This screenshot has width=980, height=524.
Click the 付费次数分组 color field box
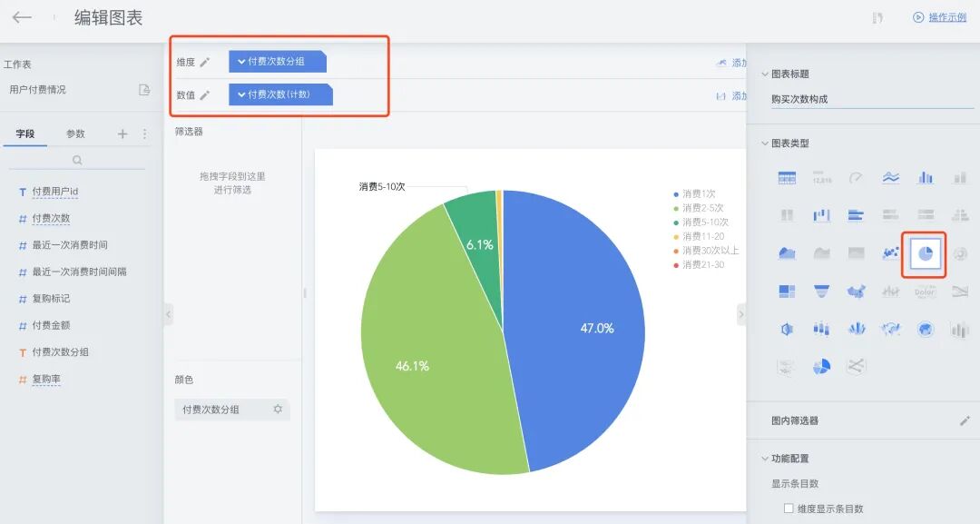(x=232, y=410)
